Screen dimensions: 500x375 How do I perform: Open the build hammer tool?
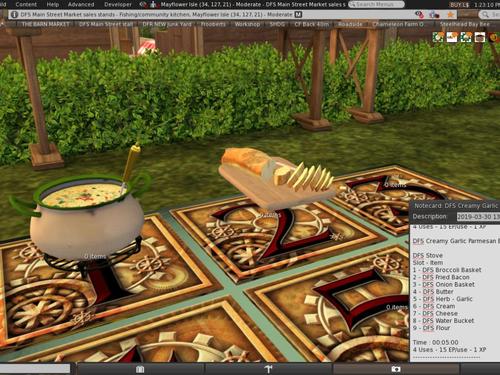click(x=269, y=369)
